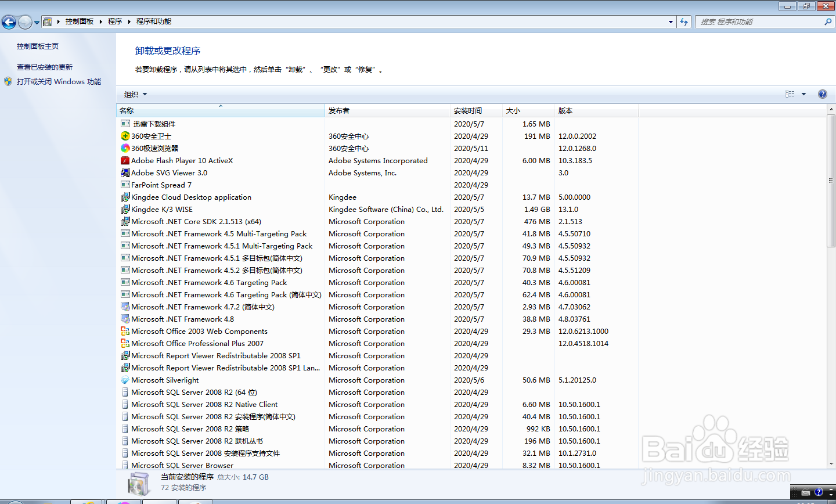The width and height of the screenshot is (836, 504).
Task: Click Kingdee Software (China) Co., Ltd. publisher cell
Action: point(386,210)
